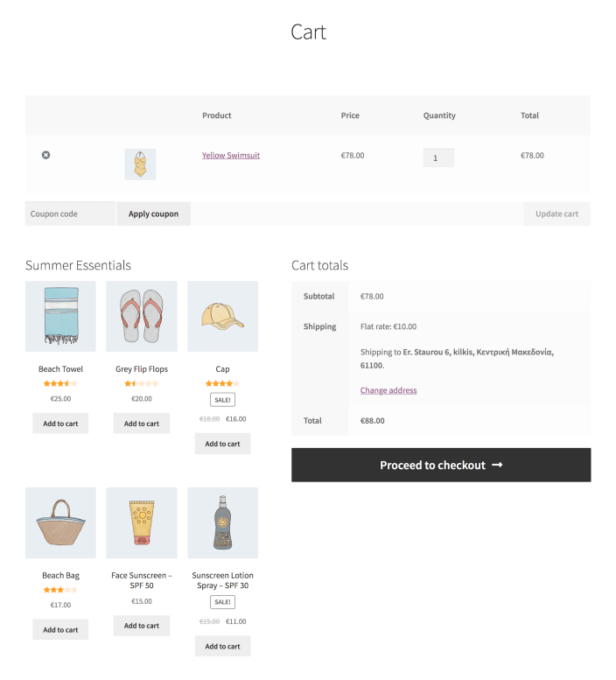Open the Cap product image
Screen dimensions: 616x680
click(x=223, y=316)
